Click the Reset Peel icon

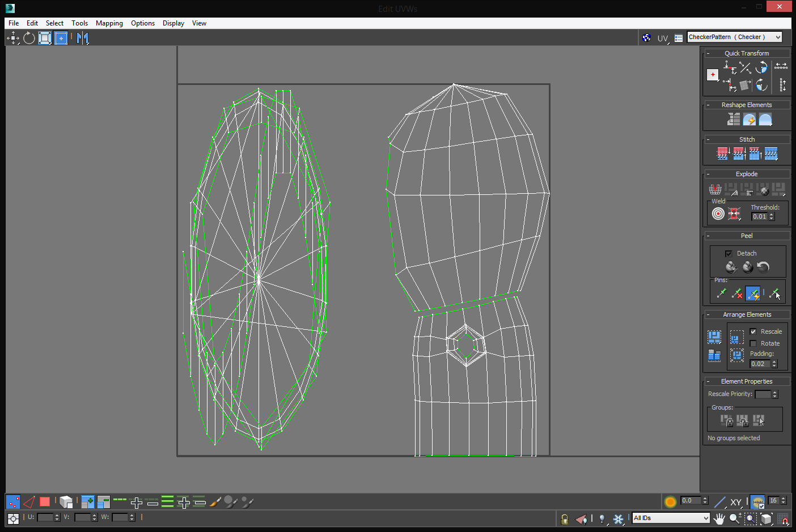(764, 267)
